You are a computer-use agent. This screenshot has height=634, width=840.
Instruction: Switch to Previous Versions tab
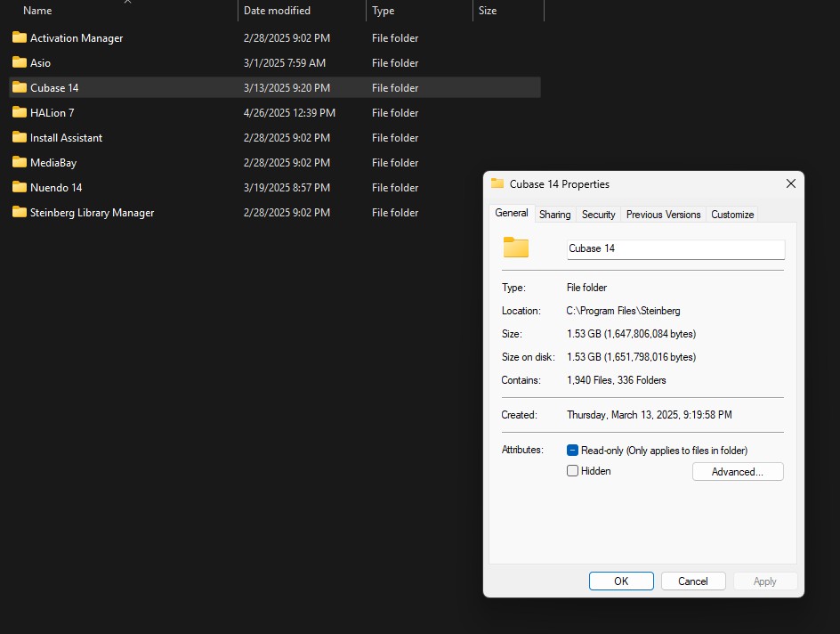point(663,215)
